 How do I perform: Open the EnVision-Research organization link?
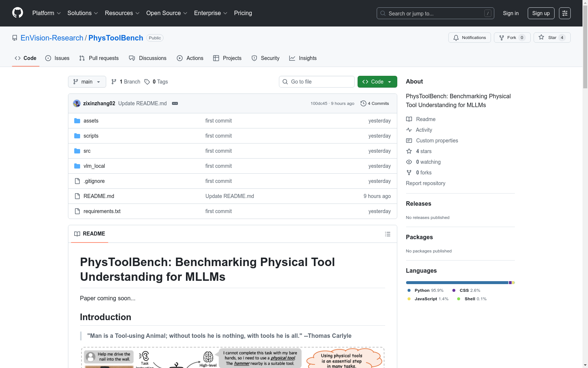(52, 38)
